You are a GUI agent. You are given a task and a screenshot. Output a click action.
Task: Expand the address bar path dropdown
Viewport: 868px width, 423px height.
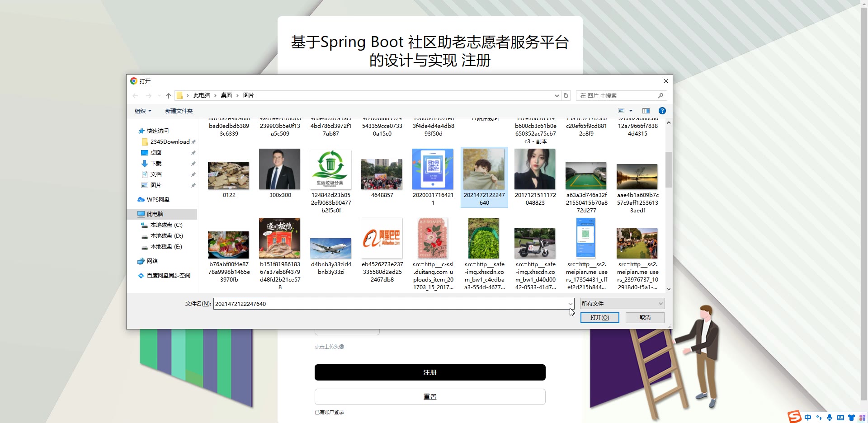pyautogui.click(x=557, y=96)
